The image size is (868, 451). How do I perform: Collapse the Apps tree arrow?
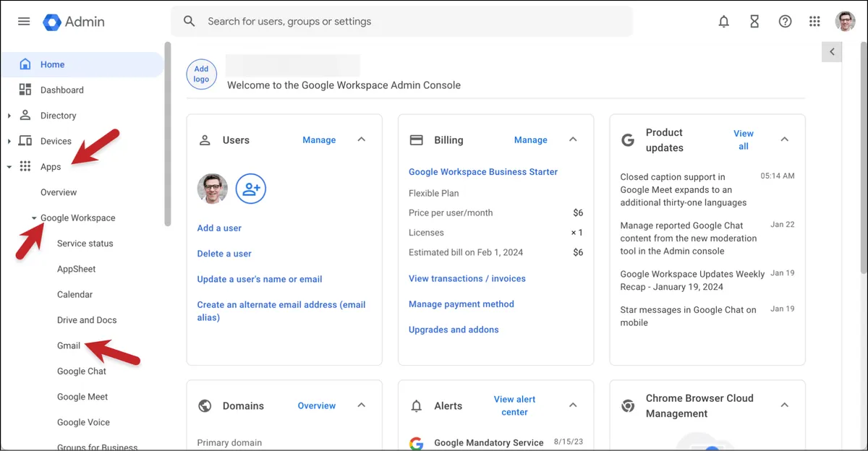(x=9, y=167)
